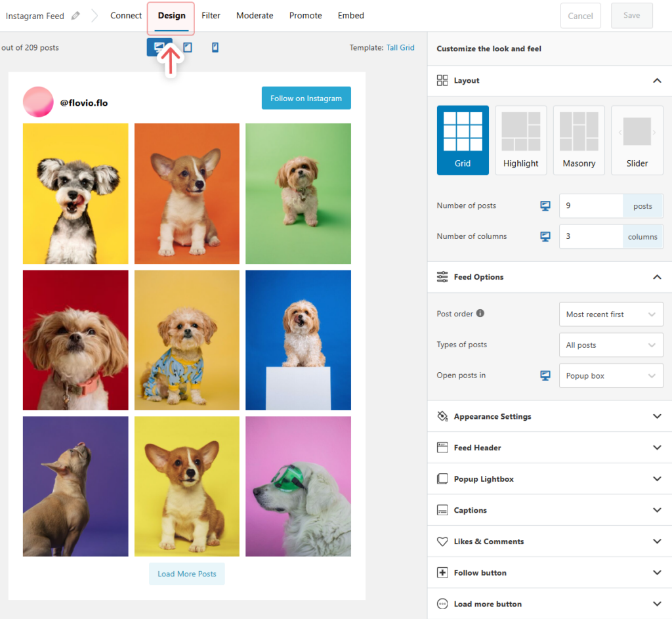Click the Number of posts input field
Screen dimensions: 672x619
591,205
